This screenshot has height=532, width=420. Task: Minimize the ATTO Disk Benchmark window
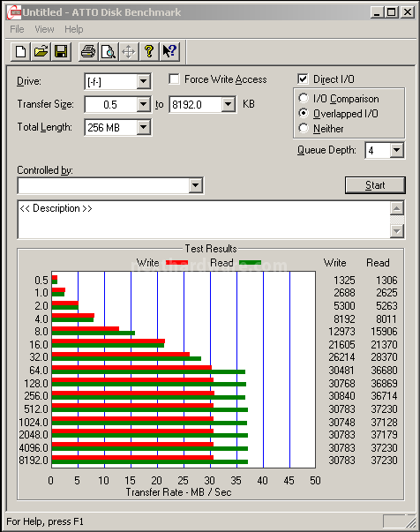click(x=377, y=12)
